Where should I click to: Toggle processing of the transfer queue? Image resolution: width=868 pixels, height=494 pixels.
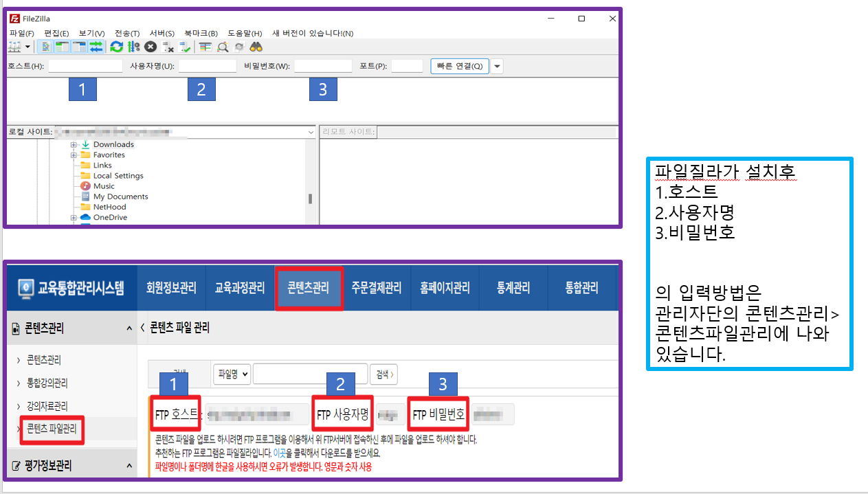click(x=134, y=47)
